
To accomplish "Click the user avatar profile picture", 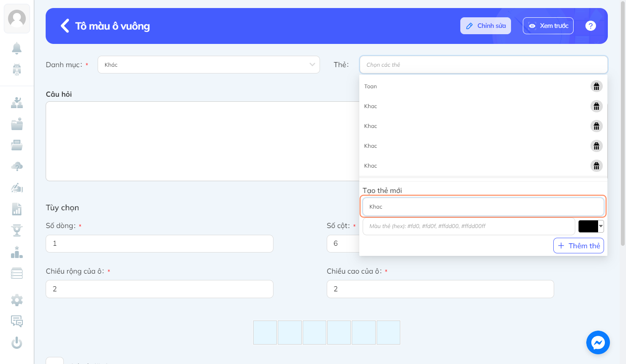I will click(x=17, y=19).
